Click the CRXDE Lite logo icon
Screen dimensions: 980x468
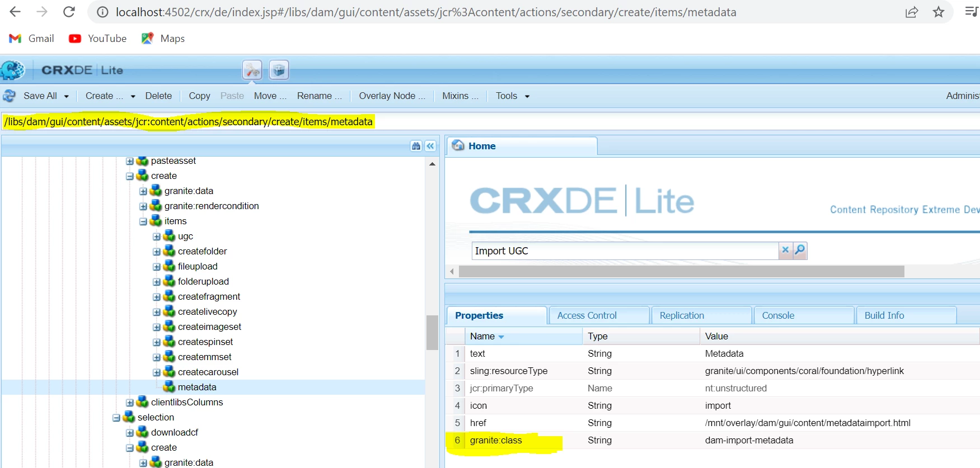(12, 70)
